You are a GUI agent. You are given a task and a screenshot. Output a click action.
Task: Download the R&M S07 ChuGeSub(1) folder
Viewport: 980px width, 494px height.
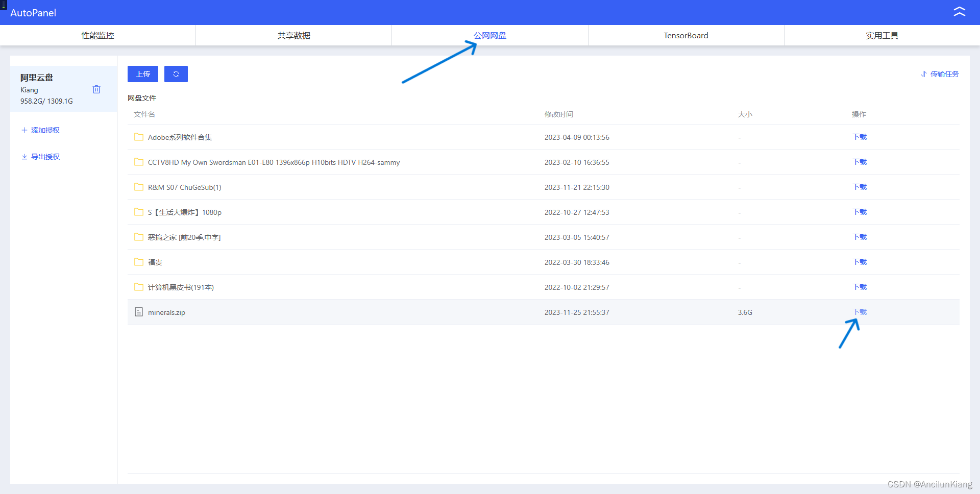pos(860,187)
